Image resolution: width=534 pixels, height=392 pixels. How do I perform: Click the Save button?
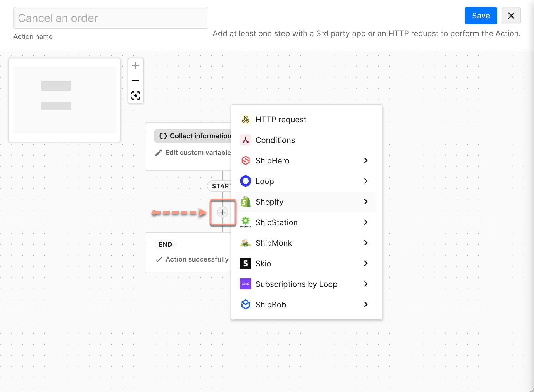click(x=481, y=16)
